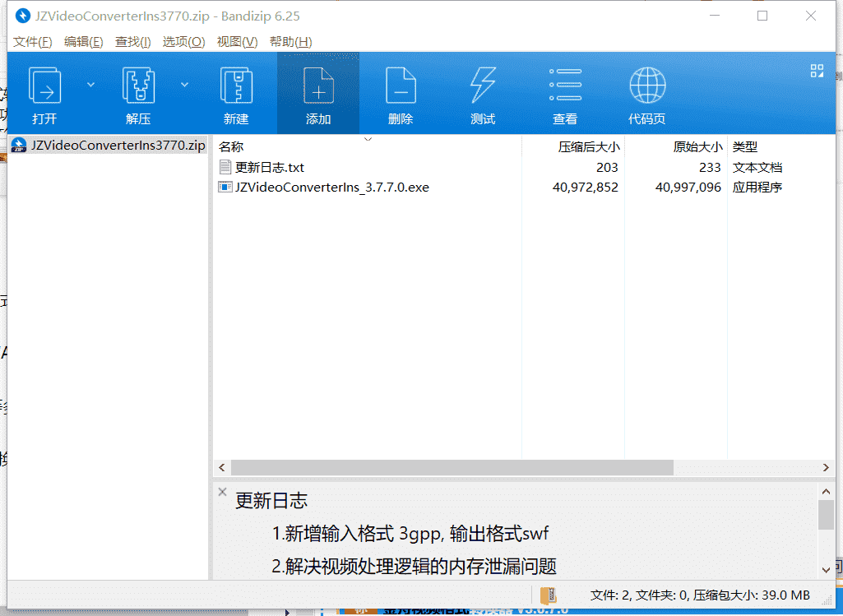Click the horizontal scrollbar right arrow

coord(826,468)
